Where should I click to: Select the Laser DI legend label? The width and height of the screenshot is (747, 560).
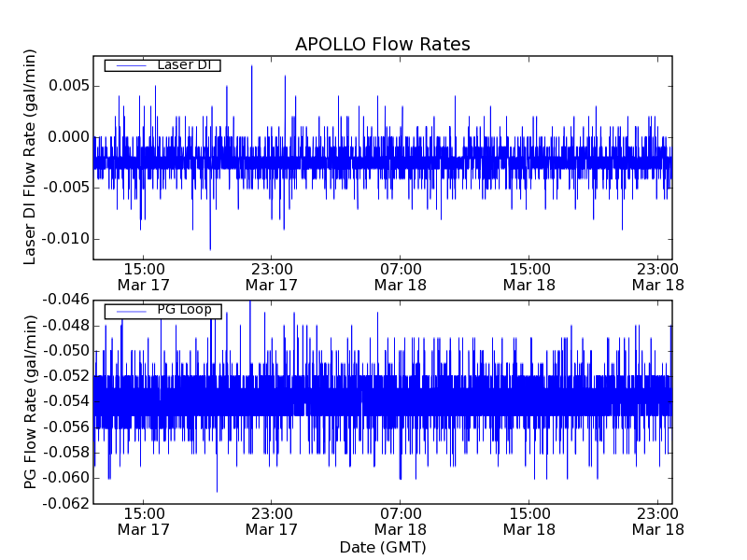pos(183,65)
